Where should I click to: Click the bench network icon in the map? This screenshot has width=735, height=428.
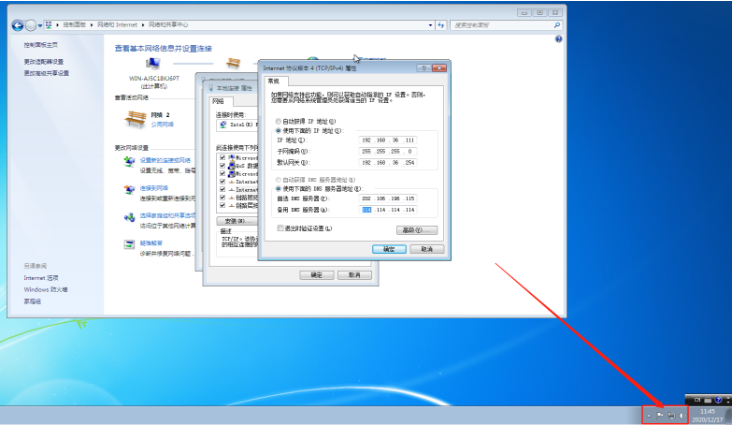click(x=233, y=62)
